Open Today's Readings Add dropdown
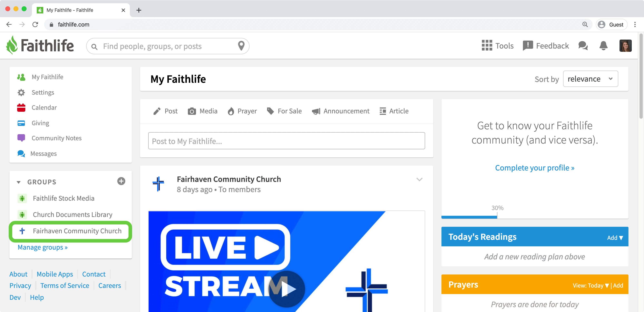This screenshot has width=644, height=312. tap(615, 238)
